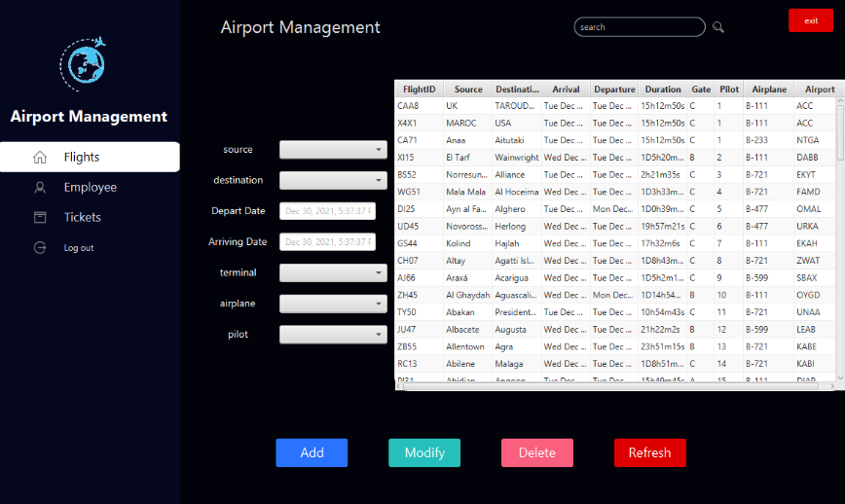This screenshot has height=504, width=845.
Task: Click the table scroll right arrow
Action: coord(832,386)
